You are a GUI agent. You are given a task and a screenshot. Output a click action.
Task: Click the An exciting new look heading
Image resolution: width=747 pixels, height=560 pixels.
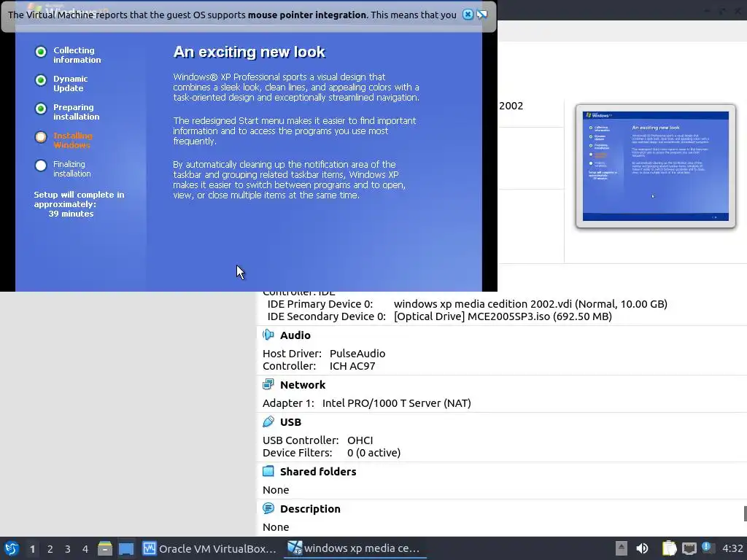(249, 52)
